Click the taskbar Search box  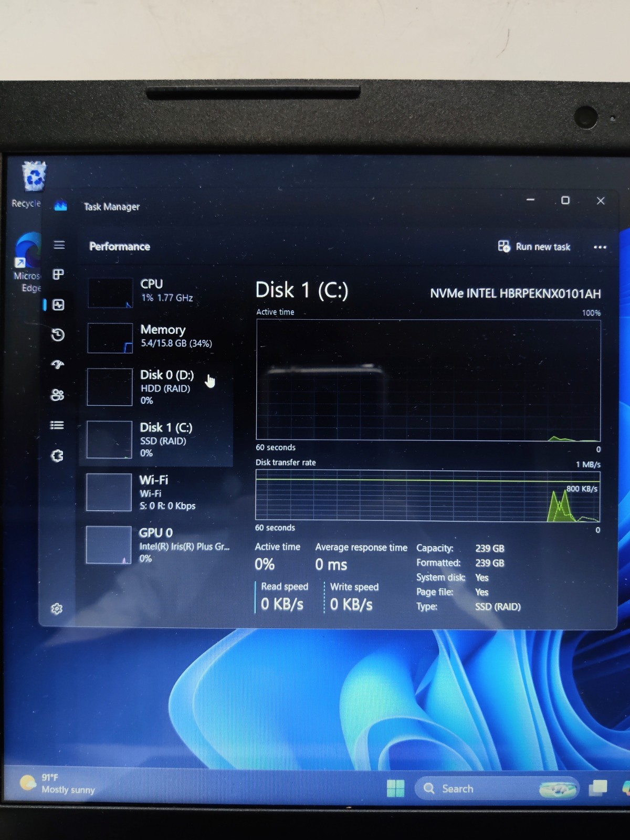click(x=496, y=789)
